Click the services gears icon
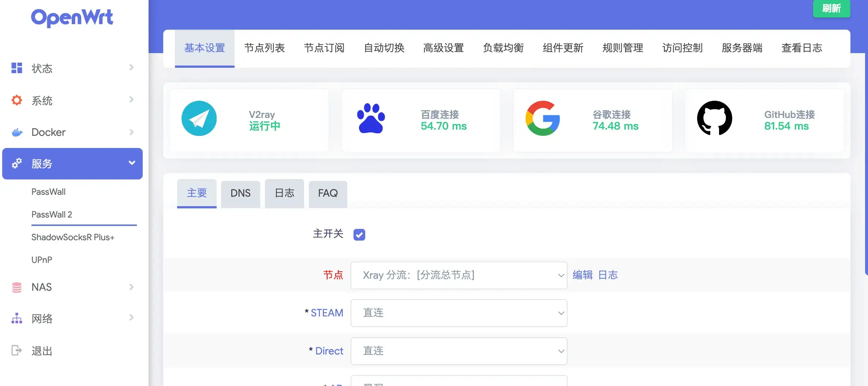The width and height of the screenshot is (868, 386). pos(17,163)
